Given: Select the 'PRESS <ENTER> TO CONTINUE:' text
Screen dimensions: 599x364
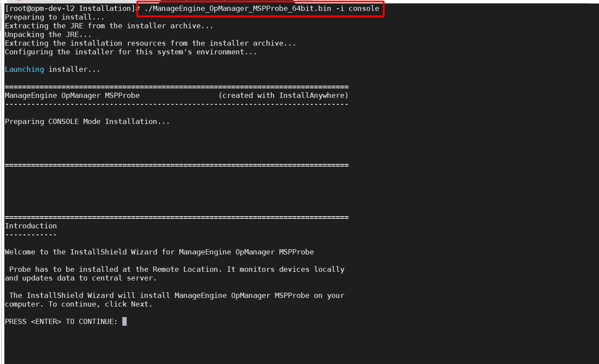Looking at the screenshot, I should pyautogui.click(x=60, y=321).
